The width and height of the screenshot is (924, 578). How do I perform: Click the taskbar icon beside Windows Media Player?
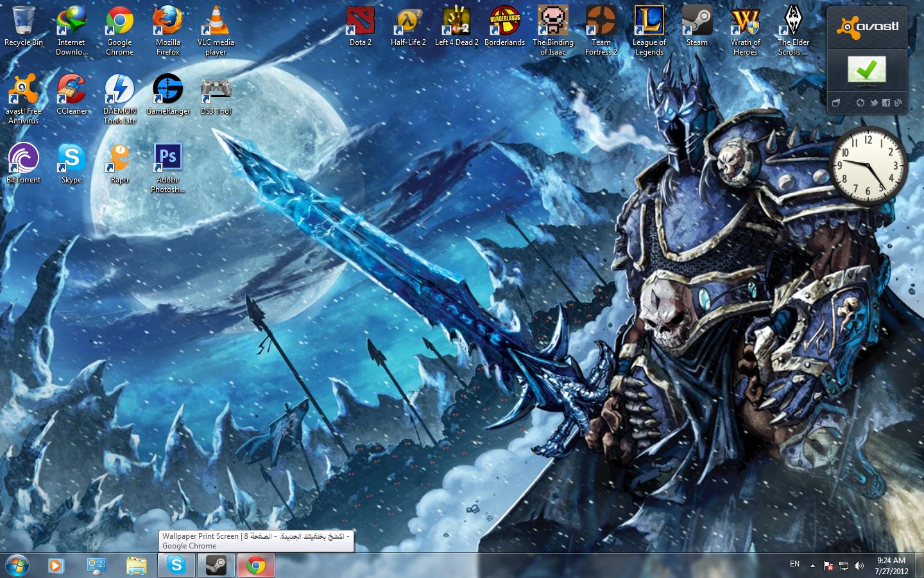96,565
